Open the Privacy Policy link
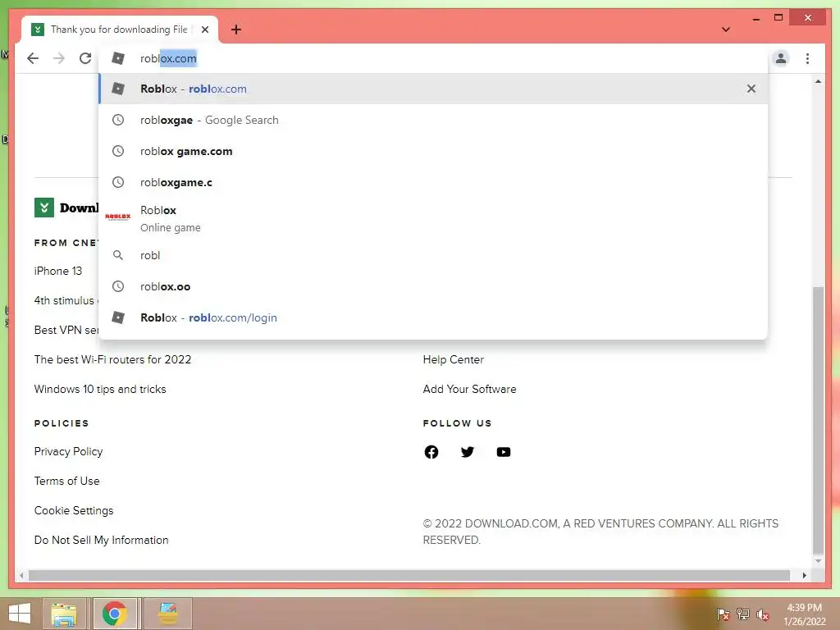 [x=69, y=452]
